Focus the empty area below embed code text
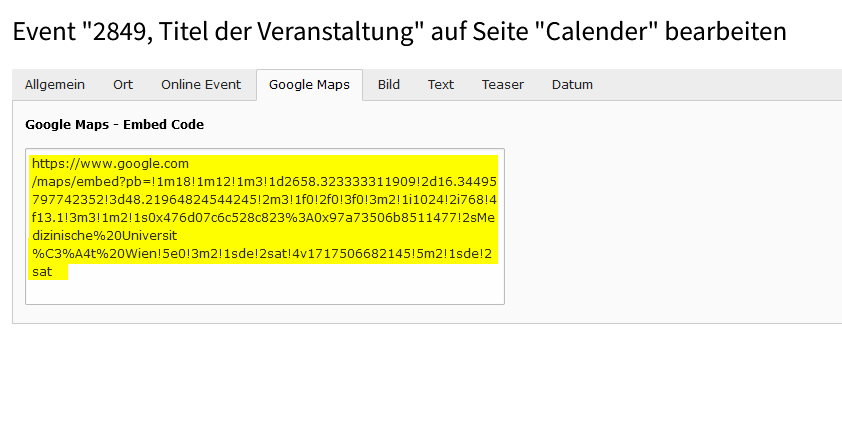 (265, 291)
